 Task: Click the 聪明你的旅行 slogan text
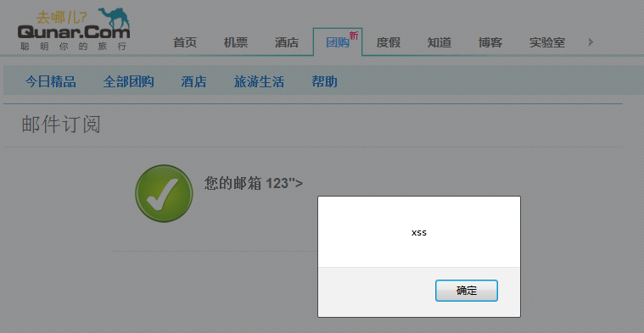coord(74,47)
